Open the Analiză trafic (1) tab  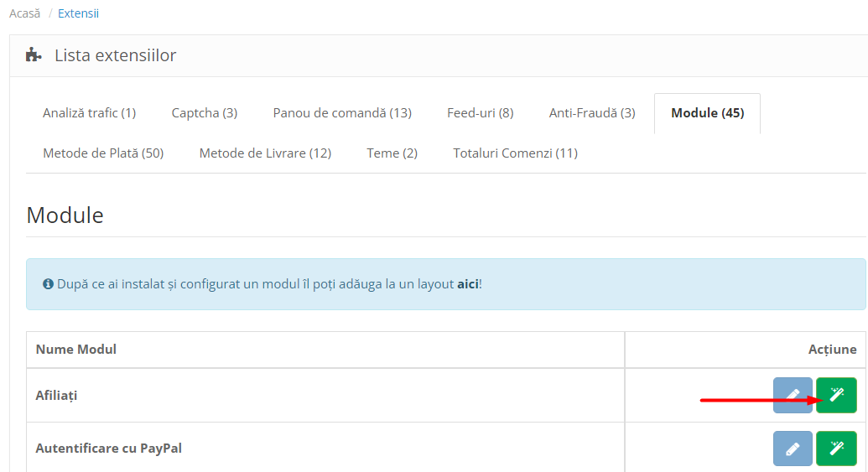tap(89, 113)
